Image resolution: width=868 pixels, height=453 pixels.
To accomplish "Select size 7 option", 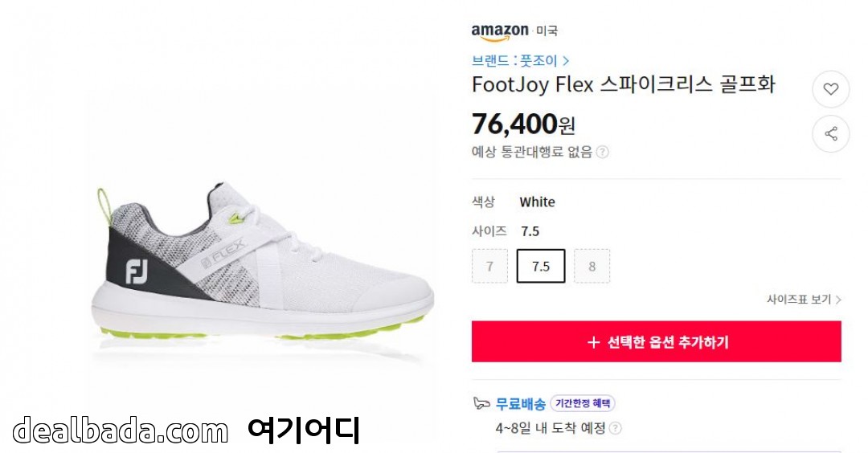I will 490,266.
